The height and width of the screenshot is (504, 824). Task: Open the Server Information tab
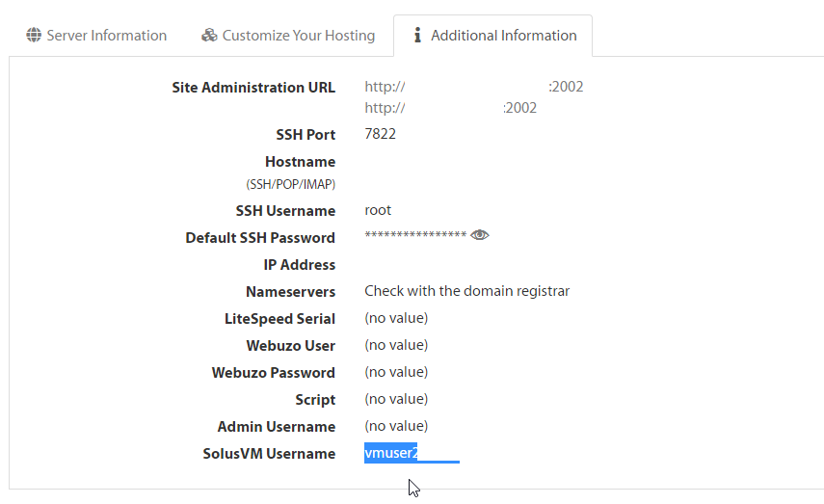(96, 36)
